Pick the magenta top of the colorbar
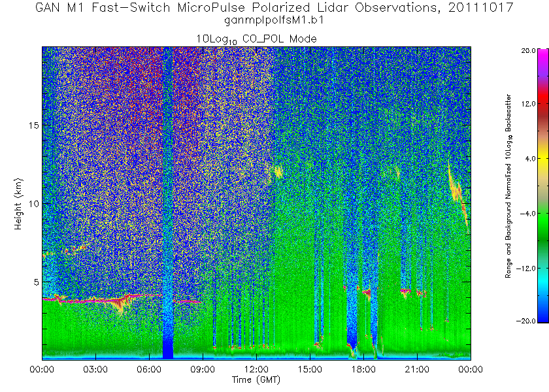Image resolution: width=549 pixels, height=392 pixels. (x=543, y=56)
